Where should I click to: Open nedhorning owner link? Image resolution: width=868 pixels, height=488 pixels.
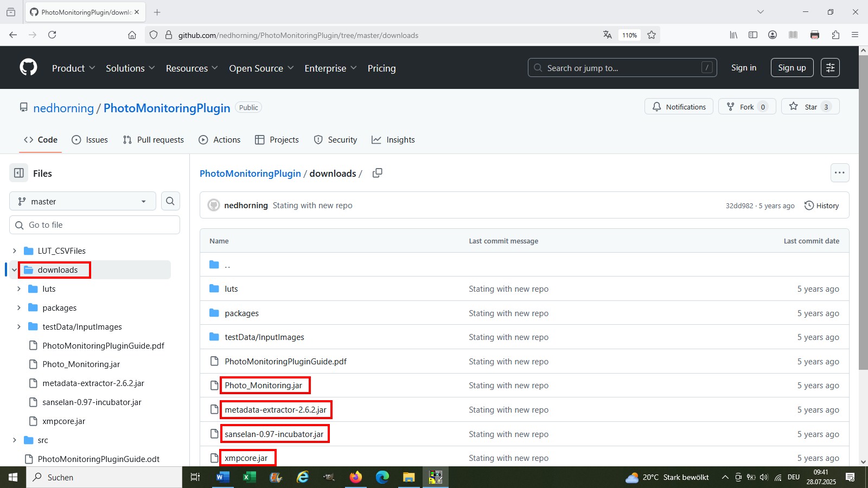(x=63, y=108)
